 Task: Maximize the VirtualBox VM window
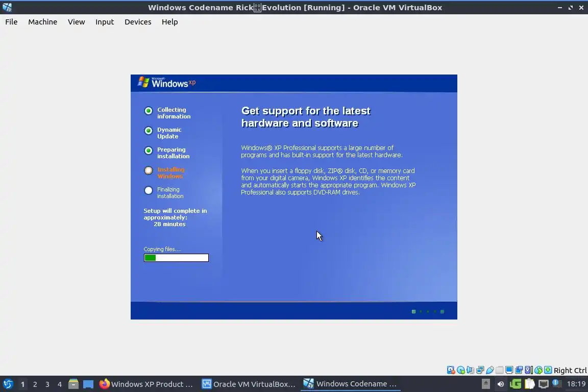pyautogui.click(x=570, y=8)
